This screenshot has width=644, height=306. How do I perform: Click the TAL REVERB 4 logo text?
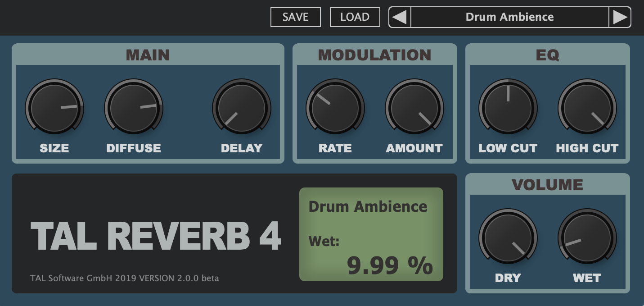tap(156, 236)
